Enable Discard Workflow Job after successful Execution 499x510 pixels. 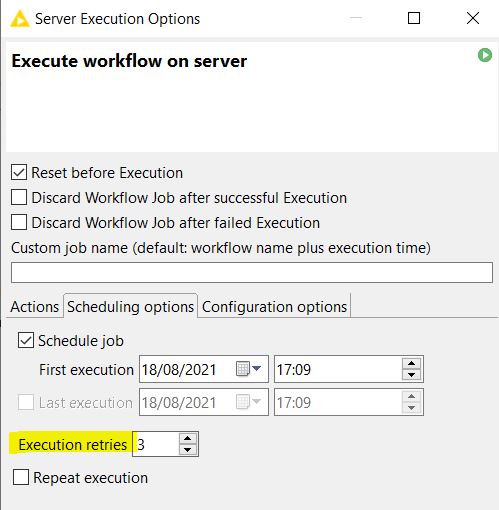pyautogui.click(x=19, y=197)
